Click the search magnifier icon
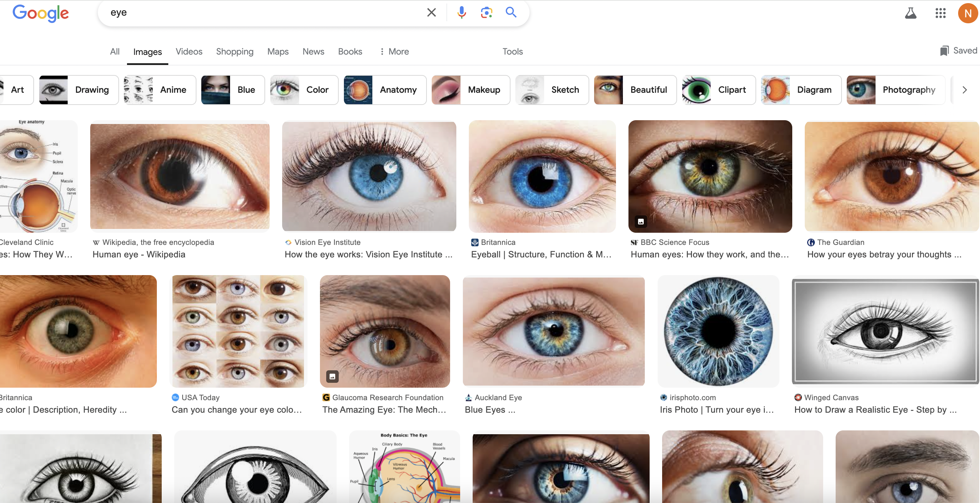The width and height of the screenshot is (980, 503). tap(511, 12)
